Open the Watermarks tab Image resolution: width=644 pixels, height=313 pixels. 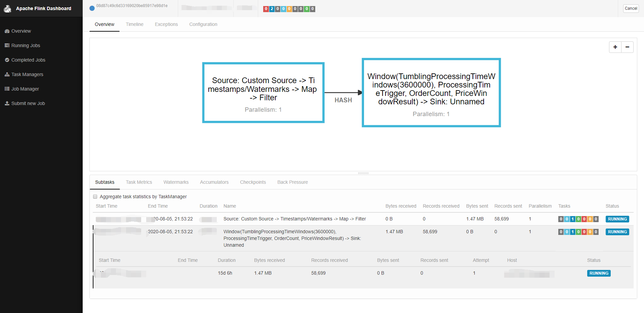tap(176, 182)
